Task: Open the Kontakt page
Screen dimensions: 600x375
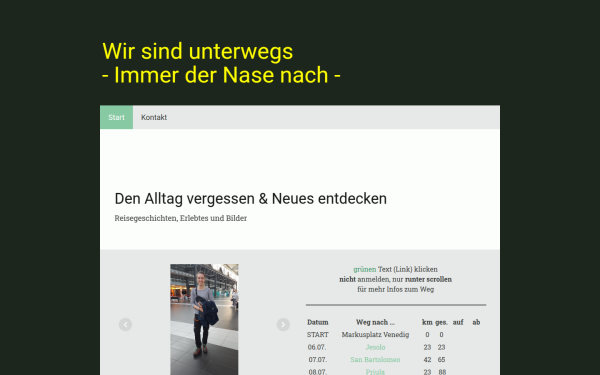Action: coord(154,117)
